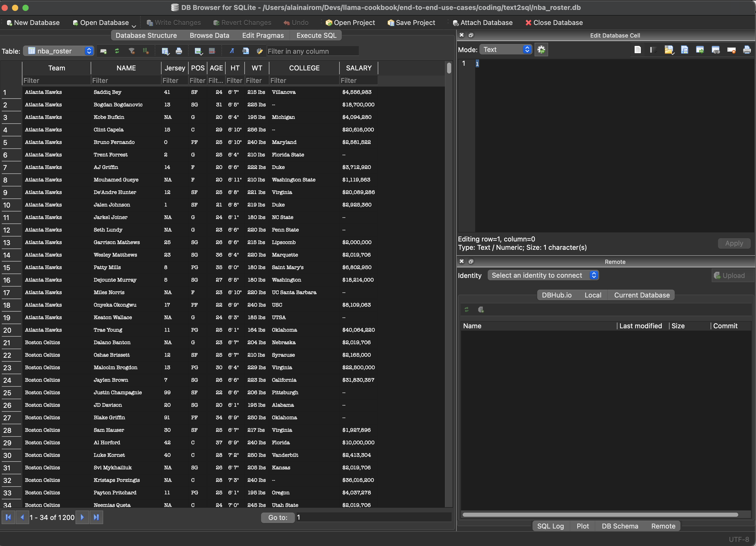Undock the Remote panel float icon
The image size is (756, 546).
(471, 262)
